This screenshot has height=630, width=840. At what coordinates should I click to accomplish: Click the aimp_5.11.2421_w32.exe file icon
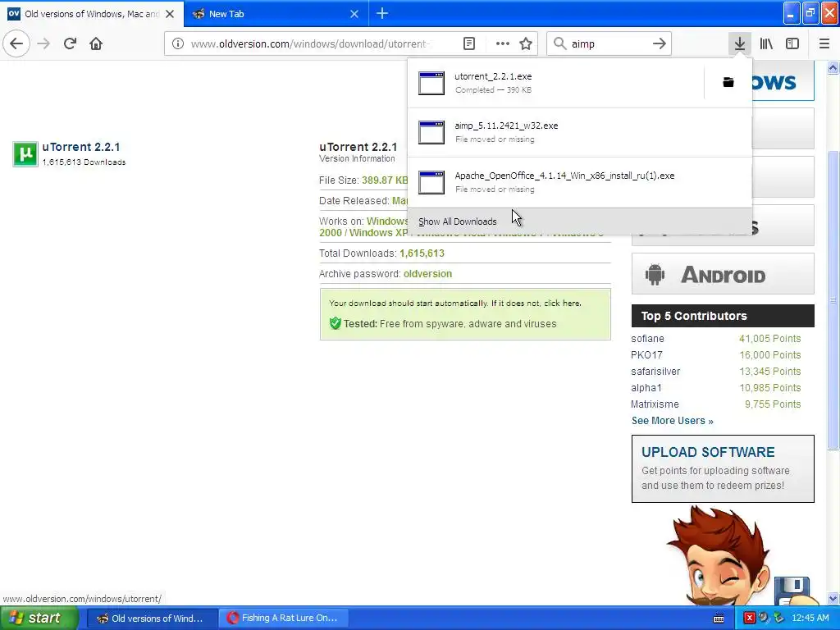point(431,132)
